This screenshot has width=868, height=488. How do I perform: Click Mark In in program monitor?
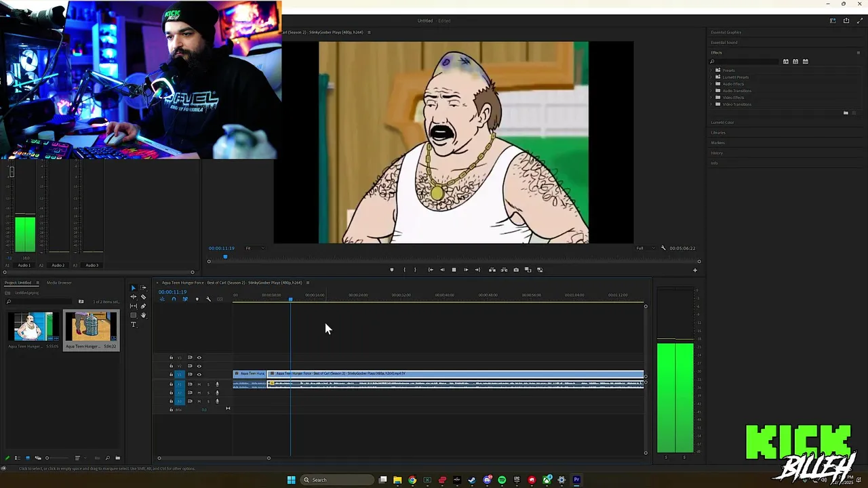click(405, 270)
